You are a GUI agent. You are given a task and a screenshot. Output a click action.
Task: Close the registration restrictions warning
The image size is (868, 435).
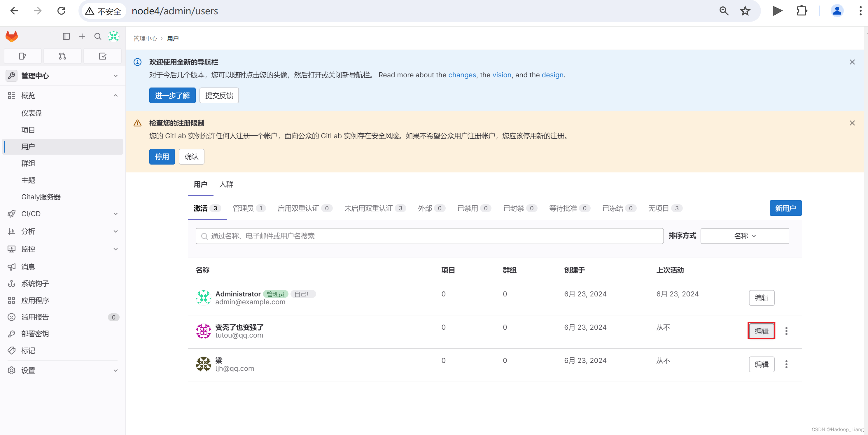[x=852, y=123]
